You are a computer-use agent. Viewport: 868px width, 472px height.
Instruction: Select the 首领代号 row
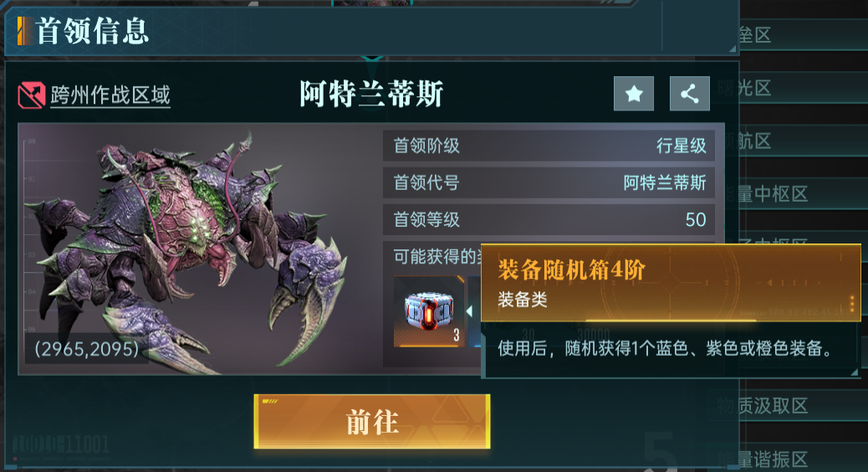549,182
